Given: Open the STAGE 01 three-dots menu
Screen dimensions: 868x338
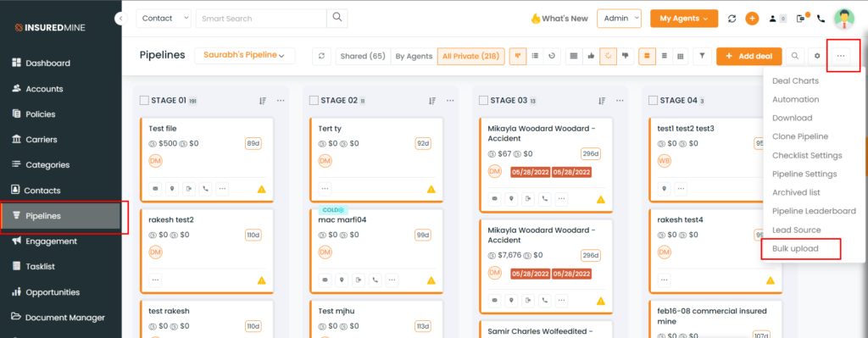Looking at the screenshot, I should tap(280, 101).
